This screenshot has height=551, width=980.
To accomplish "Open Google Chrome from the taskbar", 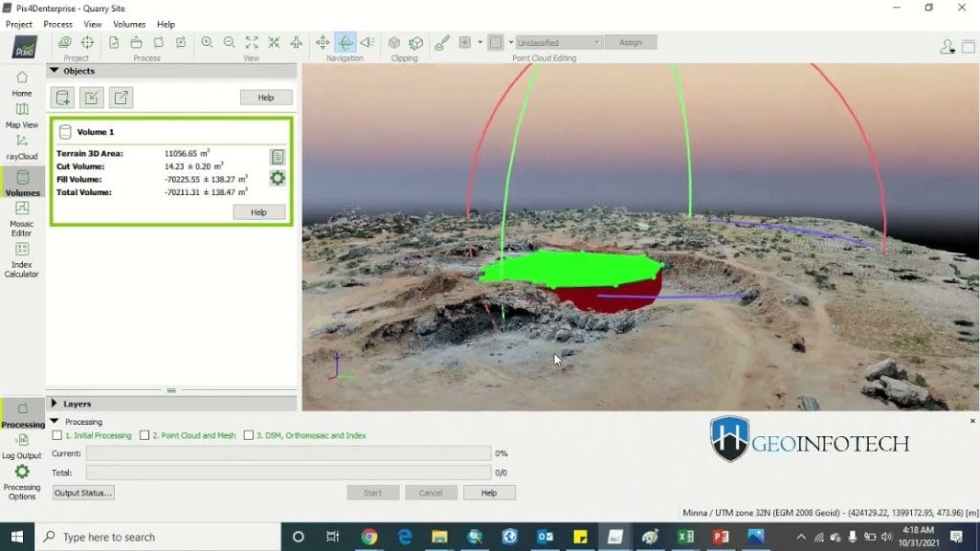I will 368,537.
